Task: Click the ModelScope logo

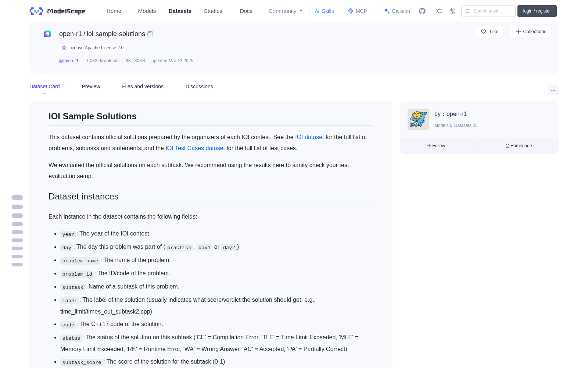Action: coord(57,11)
